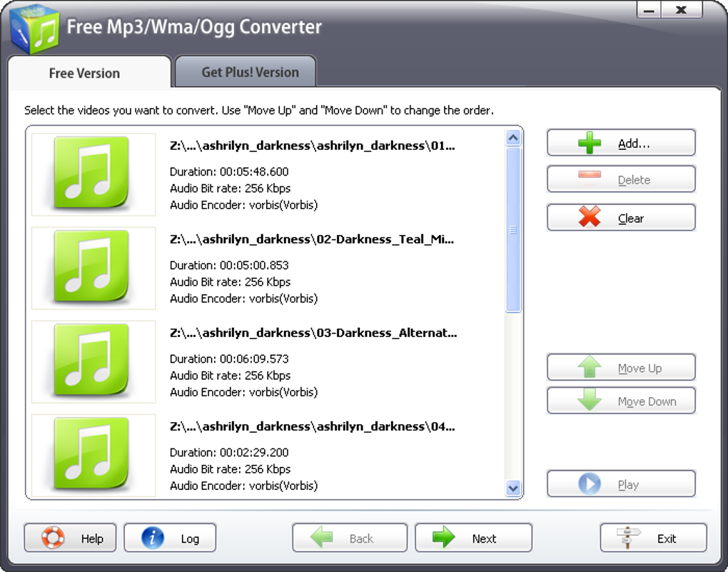Image resolution: width=728 pixels, height=572 pixels.
Task: Click the Add... button label
Action: [634, 144]
